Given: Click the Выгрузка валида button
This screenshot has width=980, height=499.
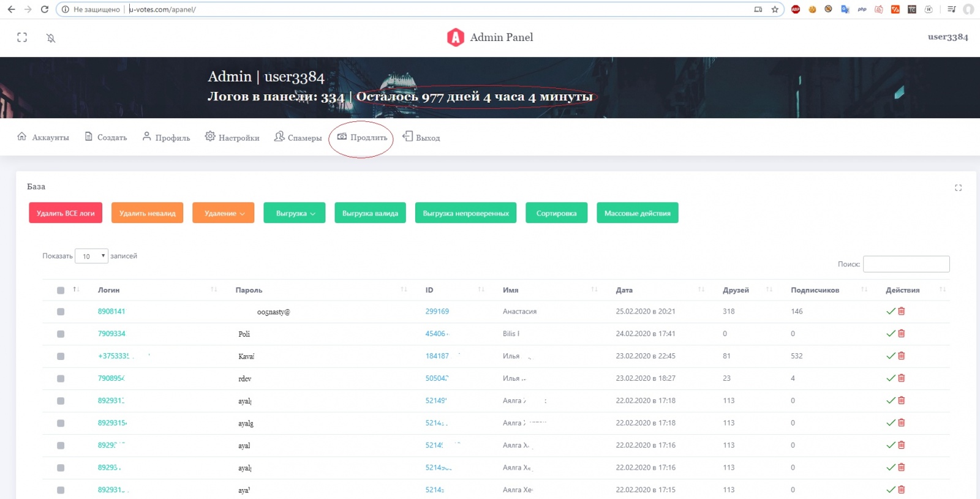Looking at the screenshot, I should click(370, 213).
